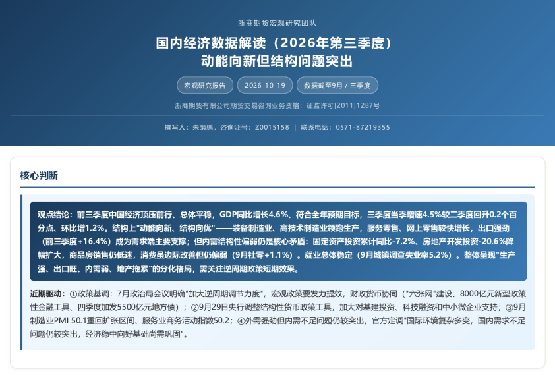Click the 观点结论 conclusion box
555x392 pixels.
click(279, 241)
